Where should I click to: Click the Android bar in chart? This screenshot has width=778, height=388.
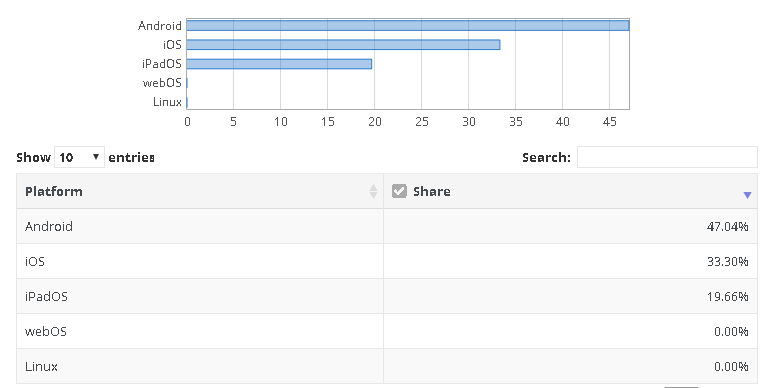(408, 25)
